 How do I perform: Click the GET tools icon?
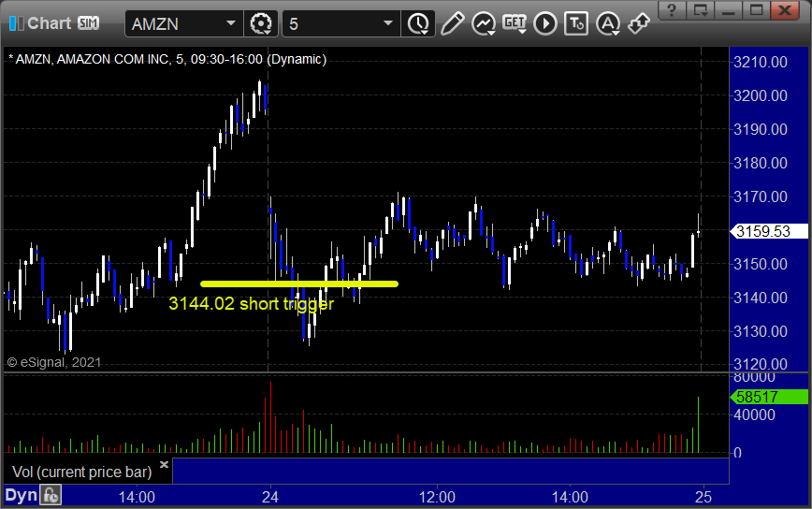tap(515, 23)
